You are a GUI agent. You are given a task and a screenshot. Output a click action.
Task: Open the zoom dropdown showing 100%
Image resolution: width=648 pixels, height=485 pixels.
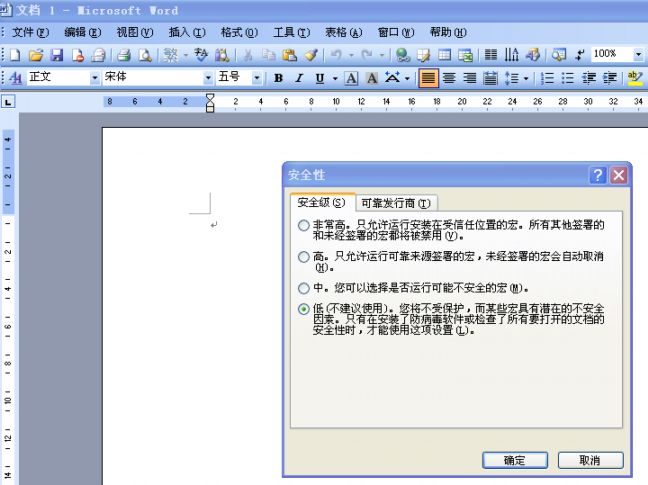pos(638,55)
